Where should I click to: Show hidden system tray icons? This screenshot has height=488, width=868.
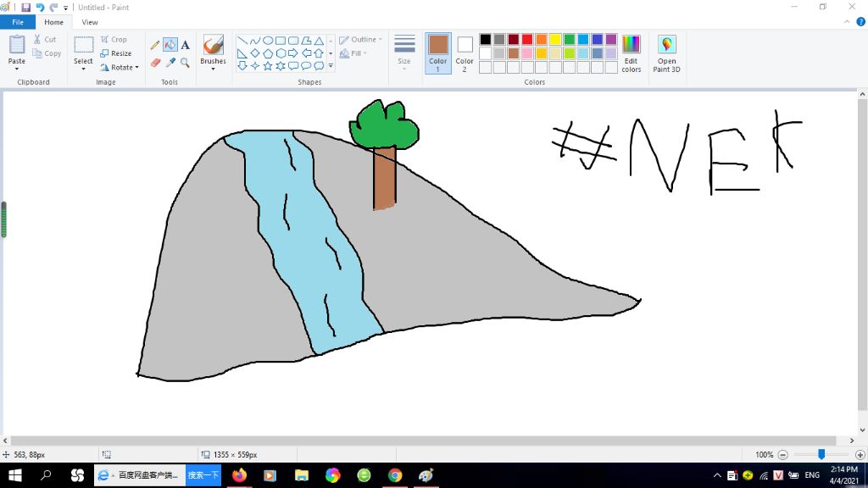(717, 475)
